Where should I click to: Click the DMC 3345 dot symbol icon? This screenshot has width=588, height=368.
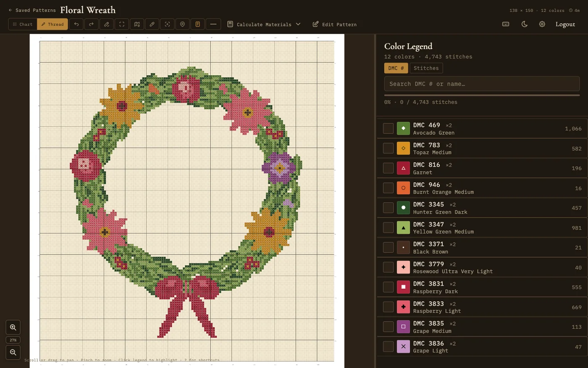(403, 208)
